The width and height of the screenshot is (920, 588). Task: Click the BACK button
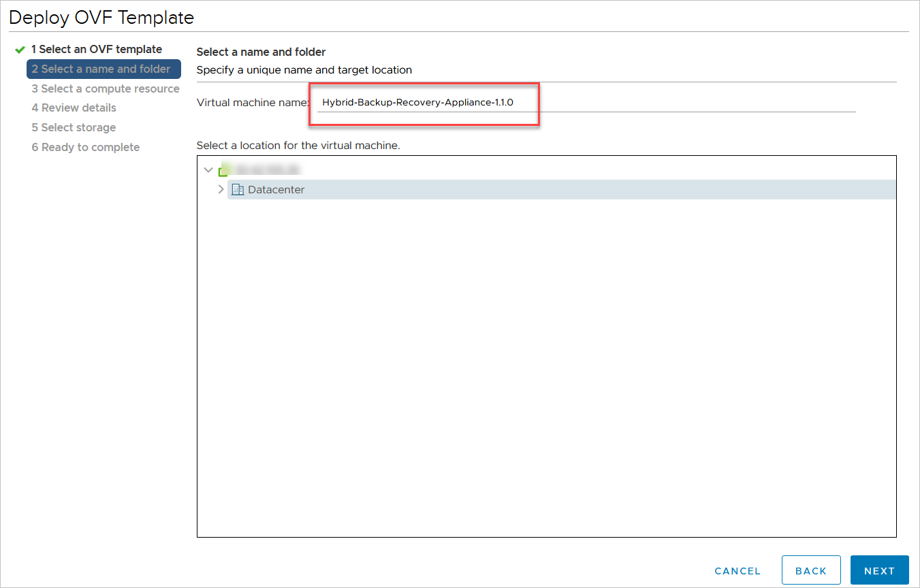[810, 570]
